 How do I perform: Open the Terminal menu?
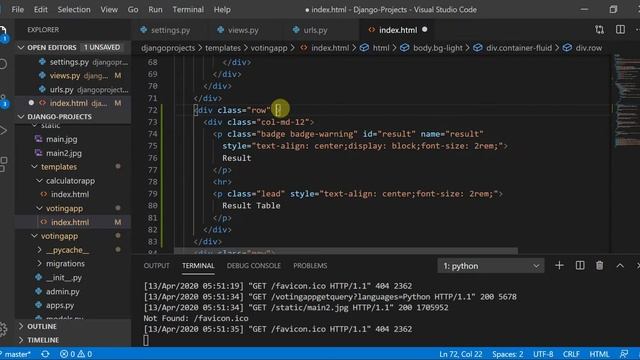[188, 9]
